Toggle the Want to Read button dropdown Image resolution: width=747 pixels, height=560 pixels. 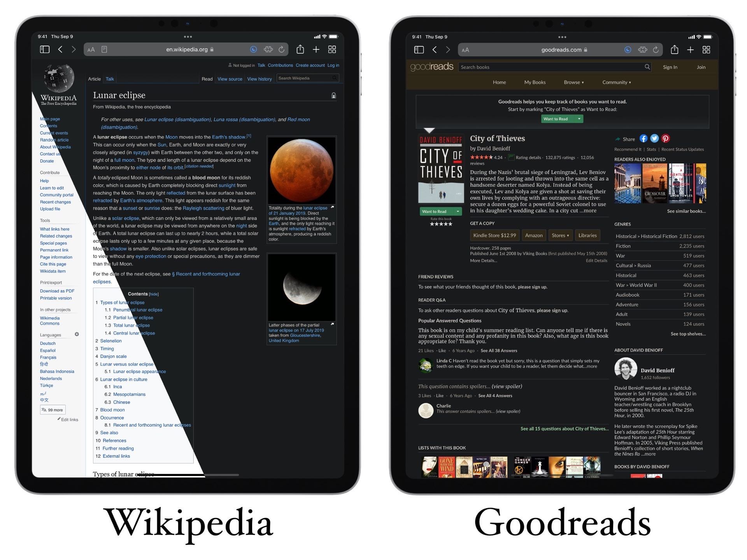pyautogui.click(x=458, y=211)
